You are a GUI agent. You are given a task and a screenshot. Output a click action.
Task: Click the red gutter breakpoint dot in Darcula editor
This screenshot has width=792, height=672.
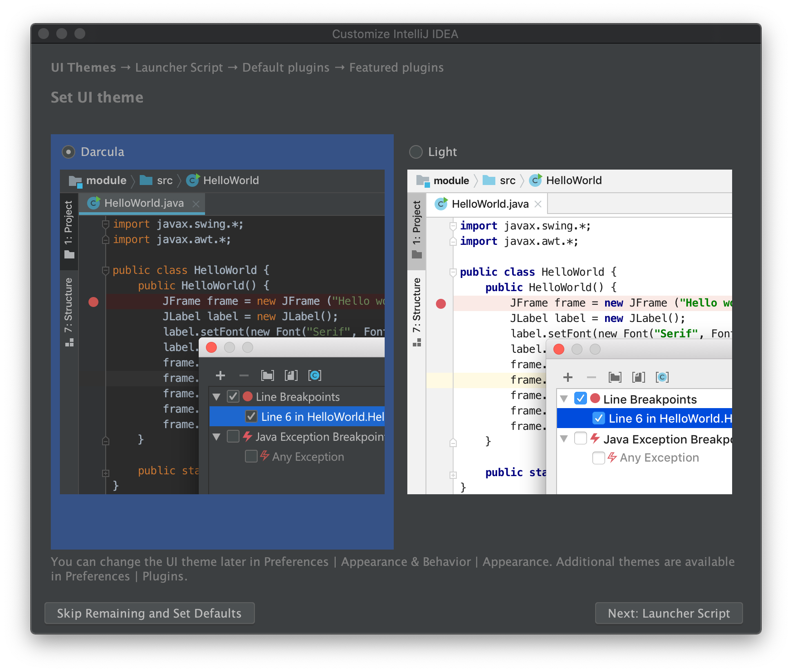[x=93, y=302]
